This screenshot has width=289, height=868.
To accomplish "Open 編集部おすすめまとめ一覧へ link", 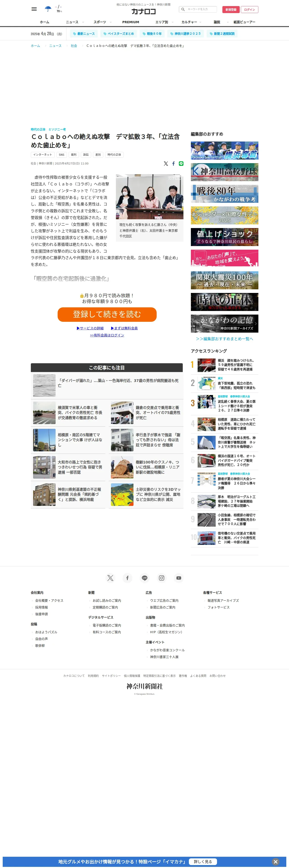I will tap(224, 339).
